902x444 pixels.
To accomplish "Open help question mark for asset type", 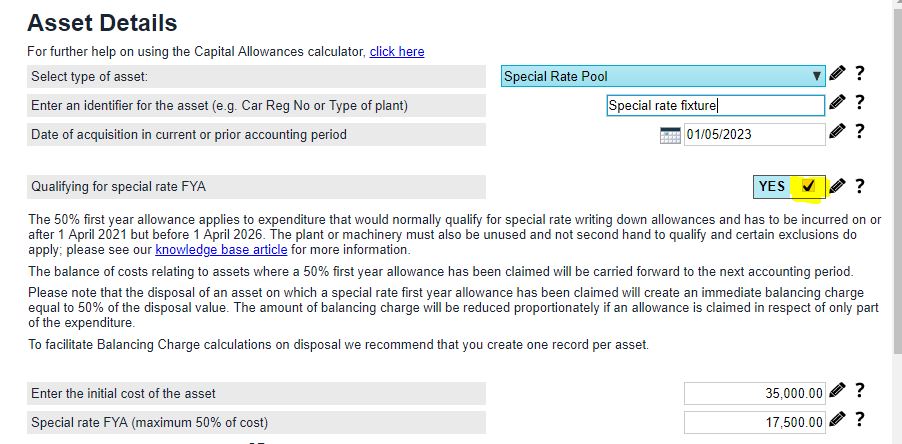I will (859, 74).
